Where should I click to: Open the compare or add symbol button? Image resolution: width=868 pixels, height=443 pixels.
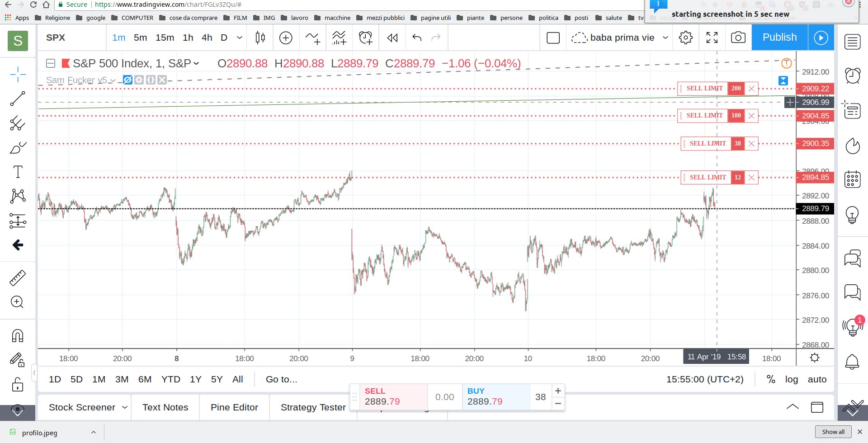286,38
